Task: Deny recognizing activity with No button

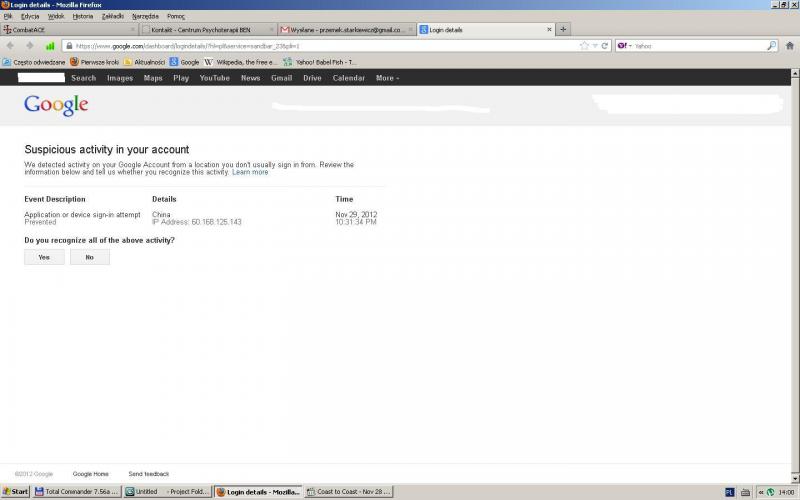Action: (90, 257)
